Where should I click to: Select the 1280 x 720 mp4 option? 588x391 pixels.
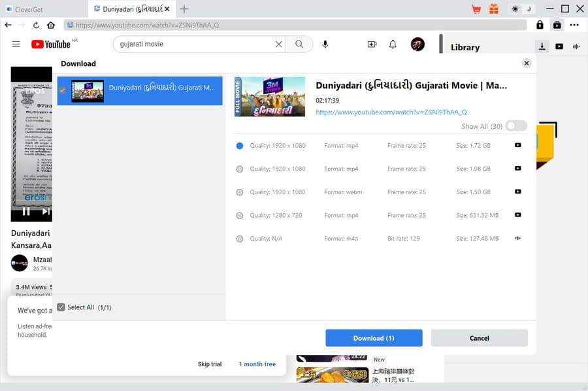[240, 216]
